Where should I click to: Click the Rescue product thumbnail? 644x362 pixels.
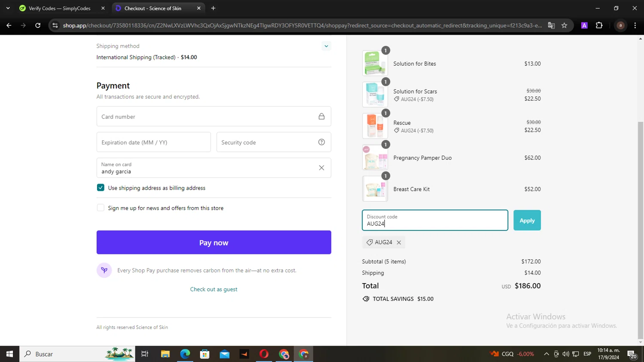pos(375,126)
